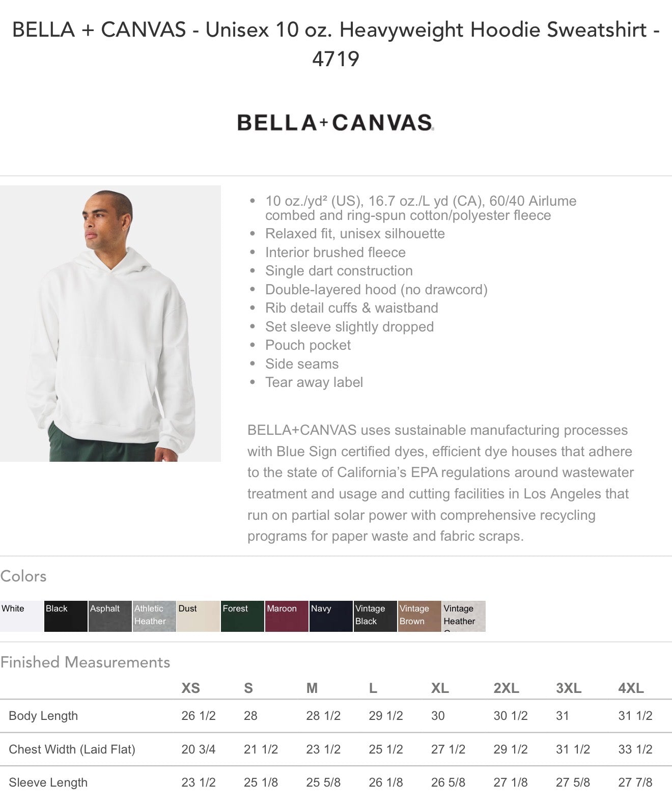Select the Chest Width (Laid Flat) row
The width and height of the screenshot is (672, 808).
tap(72, 749)
